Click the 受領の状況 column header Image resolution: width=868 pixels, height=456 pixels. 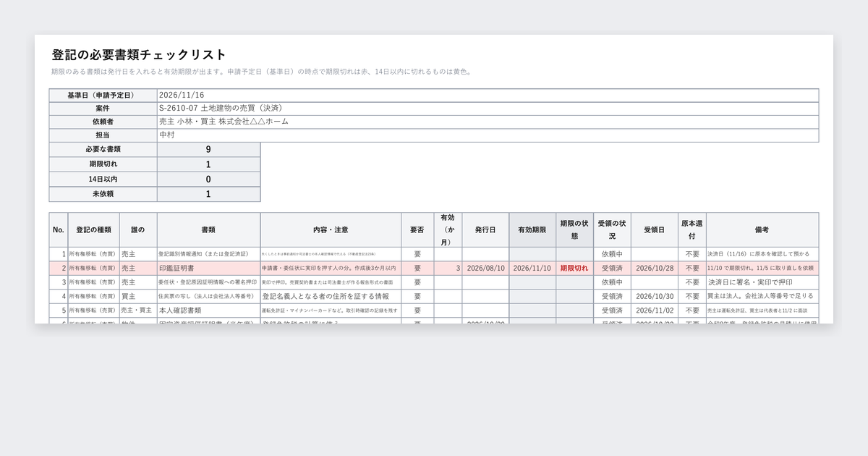pos(612,229)
